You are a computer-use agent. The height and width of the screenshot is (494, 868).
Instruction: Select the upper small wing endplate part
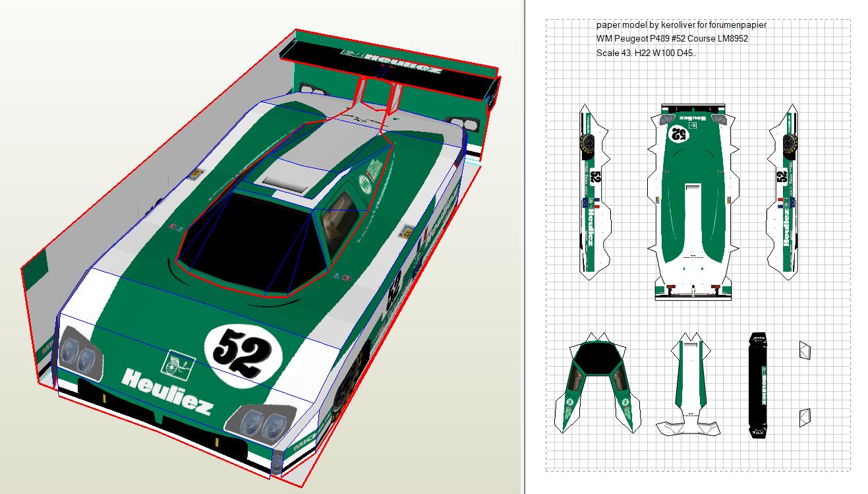point(805,350)
